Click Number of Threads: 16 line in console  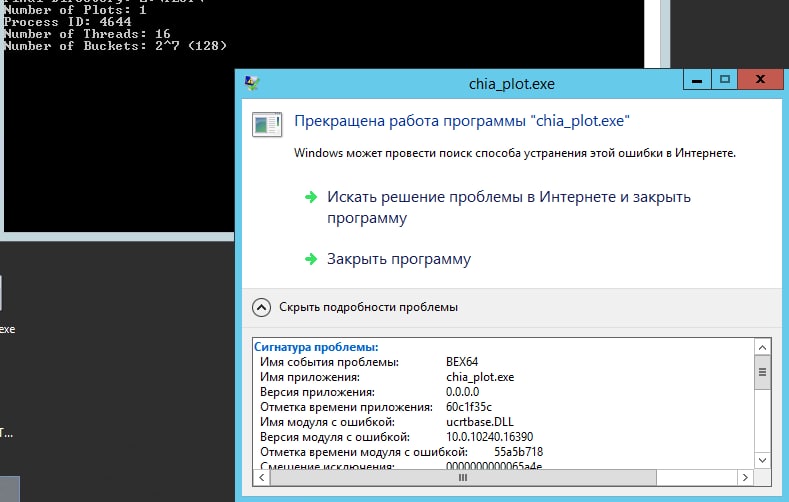point(87,34)
